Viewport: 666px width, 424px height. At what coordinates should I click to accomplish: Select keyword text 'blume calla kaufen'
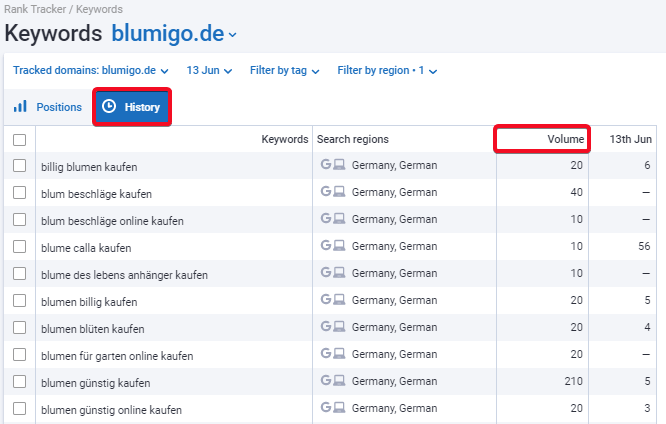coord(86,248)
